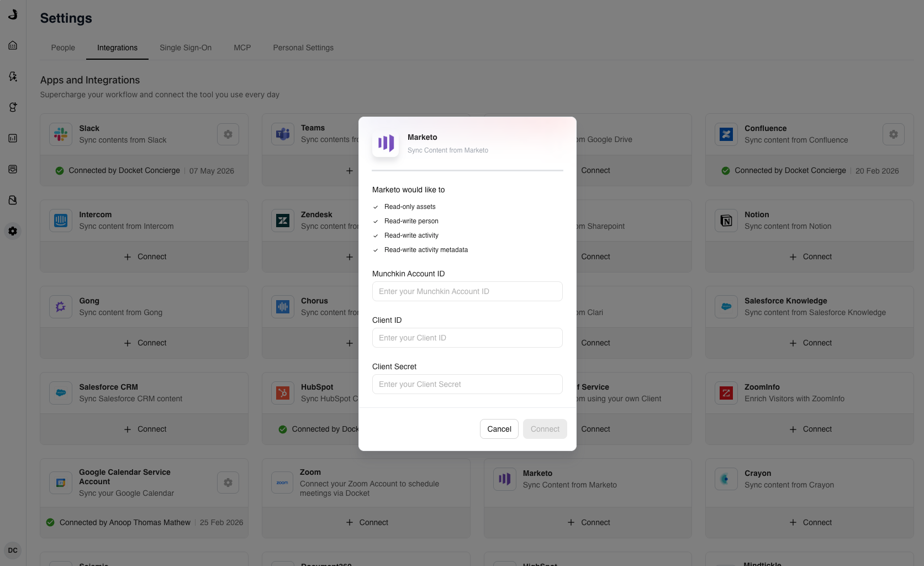Click the Google Calendar app icon

(61, 483)
